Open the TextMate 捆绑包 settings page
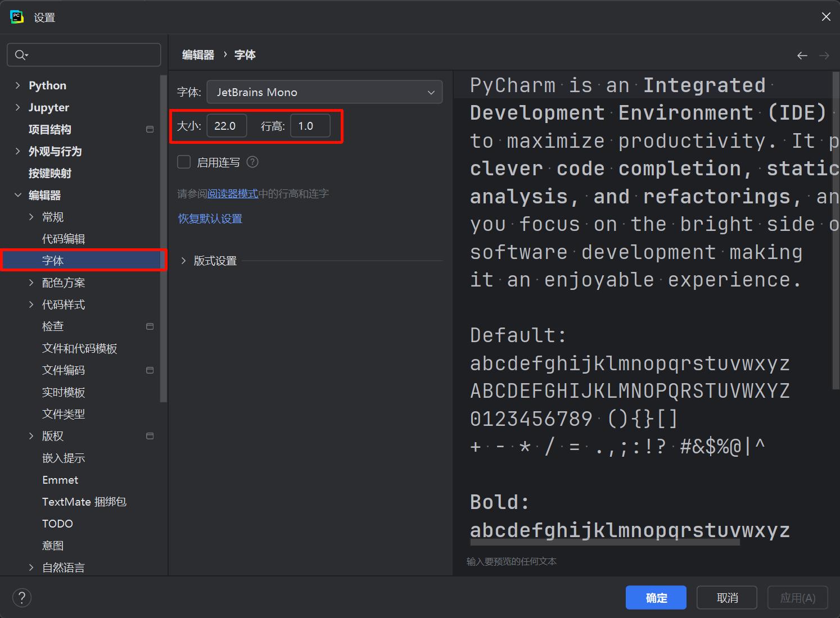This screenshot has height=618, width=840. point(84,502)
